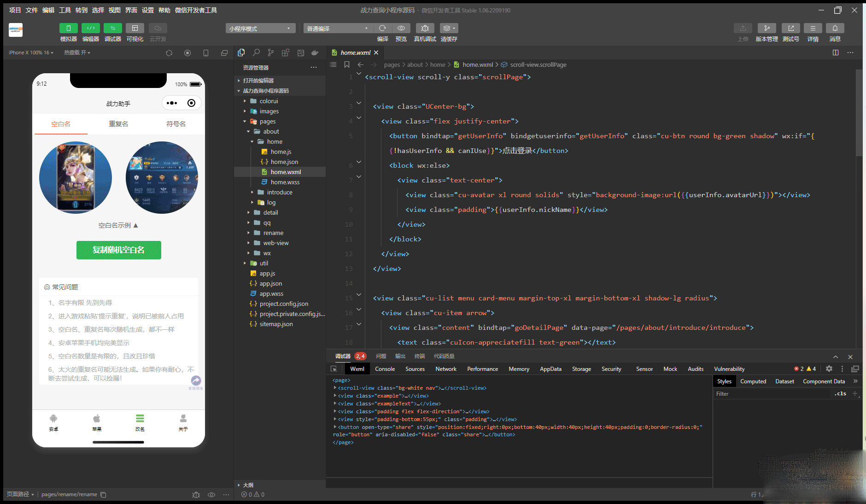The image size is (866, 504).
Task: Click the Filter input in Styles panel
Action: point(772,394)
